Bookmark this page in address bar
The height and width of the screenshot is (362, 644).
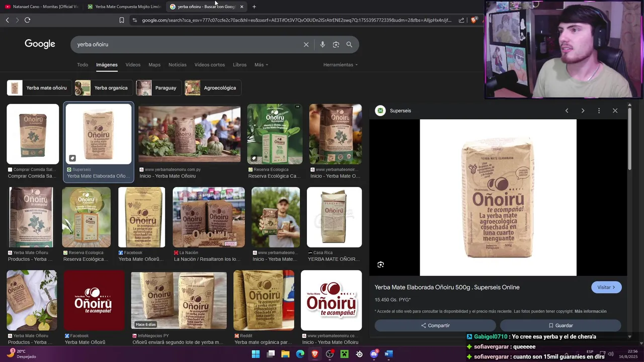[x=122, y=20]
